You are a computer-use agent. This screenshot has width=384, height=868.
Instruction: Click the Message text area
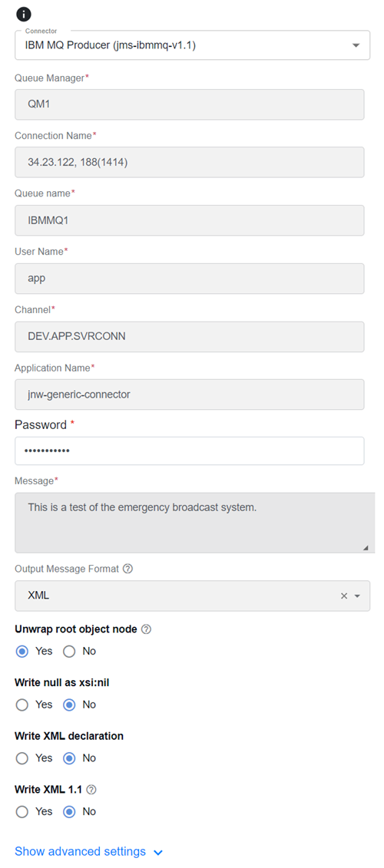194,523
